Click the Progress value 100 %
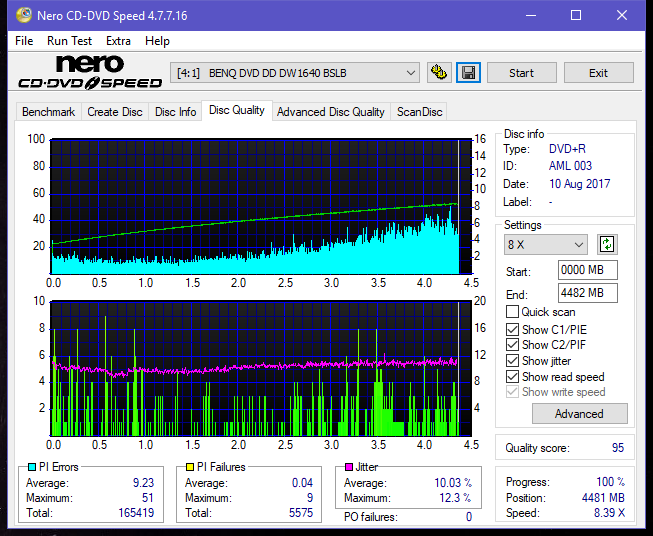 click(611, 482)
